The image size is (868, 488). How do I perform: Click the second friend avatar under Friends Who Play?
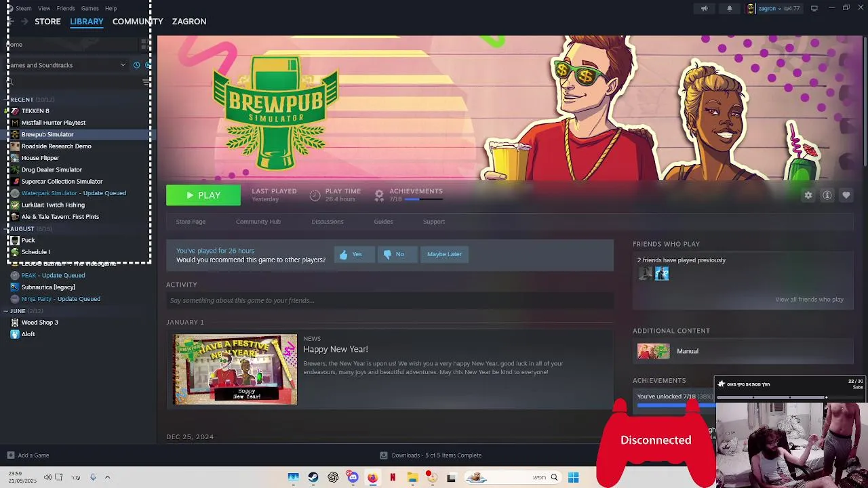662,273
